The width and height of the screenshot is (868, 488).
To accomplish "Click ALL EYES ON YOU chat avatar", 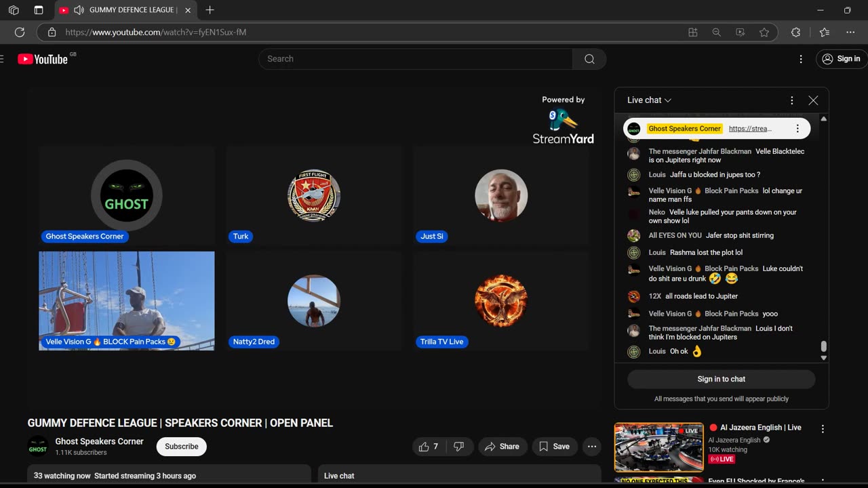I will [633, 236].
